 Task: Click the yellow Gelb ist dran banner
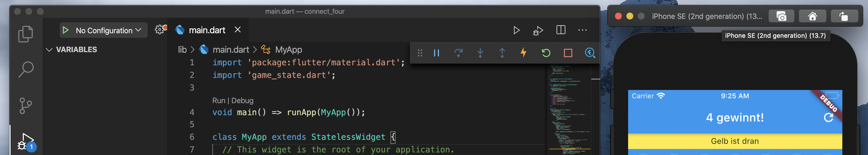735,141
